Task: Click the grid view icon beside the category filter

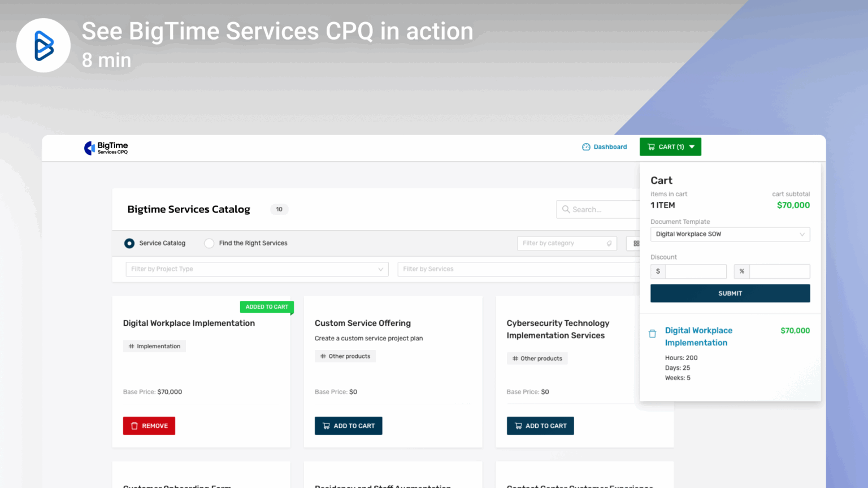Action: point(636,243)
